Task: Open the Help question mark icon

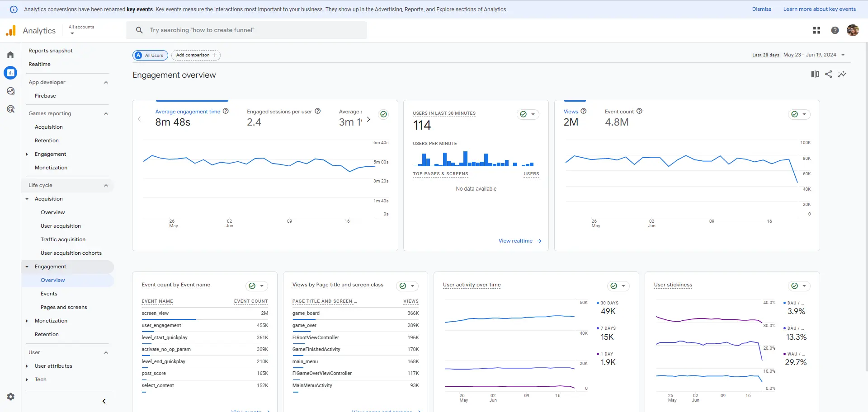Action: tap(835, 30)
